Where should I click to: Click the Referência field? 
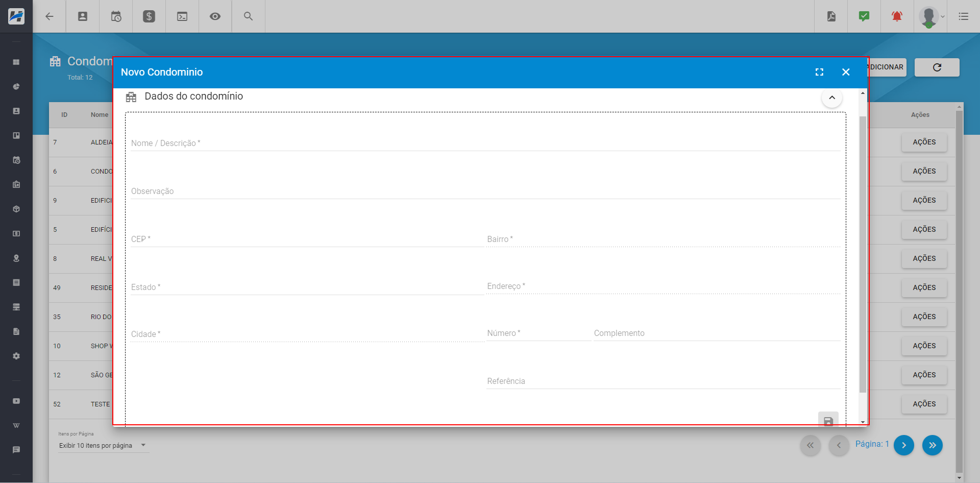pyautogui.click(x=663, y=381)
